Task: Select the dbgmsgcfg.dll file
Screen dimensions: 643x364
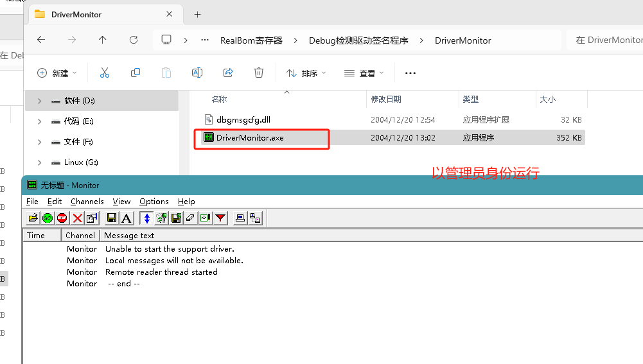Action: 243,119
